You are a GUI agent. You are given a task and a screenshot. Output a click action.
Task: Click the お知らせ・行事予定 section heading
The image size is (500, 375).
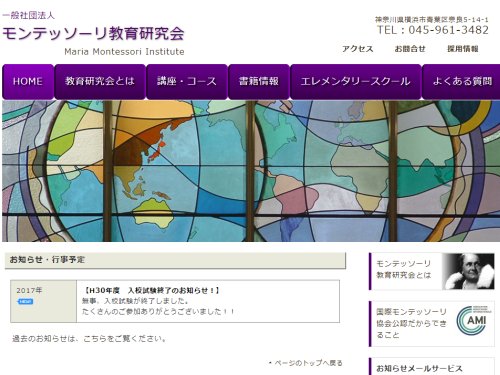(175, 260)
